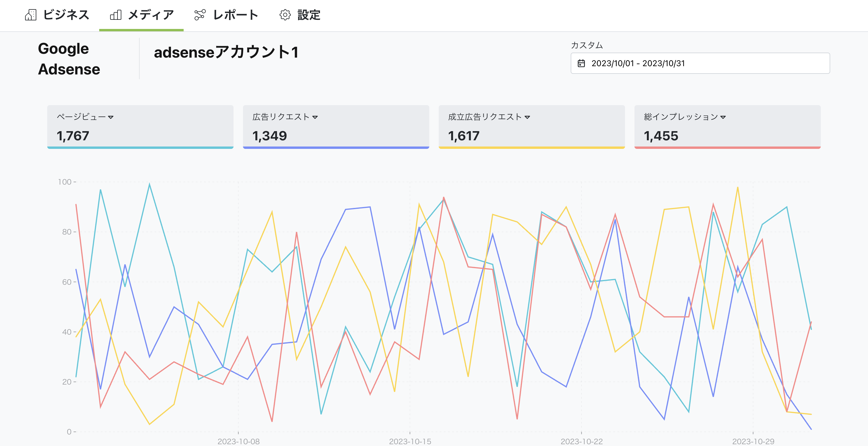Image resolution: width=868 pixels, height=446 pixels.
Task: Open the 広告リクエスト metric selector
Action: (x=315, y=117)
